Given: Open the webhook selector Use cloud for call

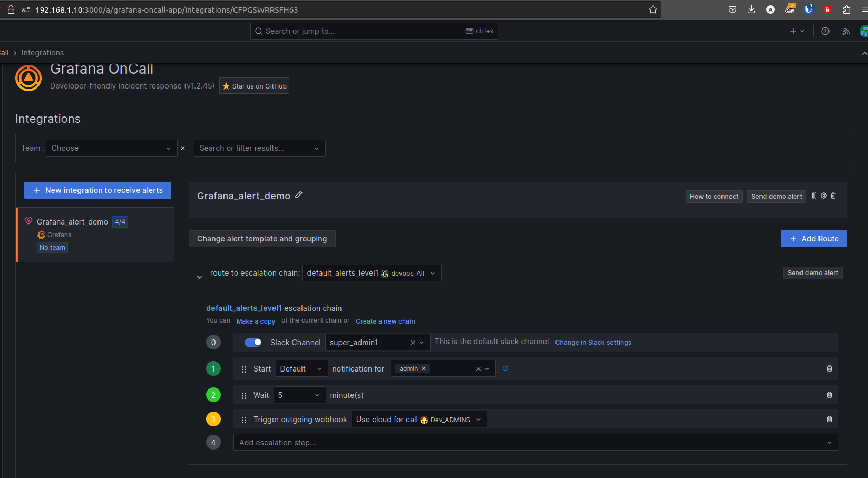Looking at the screenshot, I should (x=420, y=420).
